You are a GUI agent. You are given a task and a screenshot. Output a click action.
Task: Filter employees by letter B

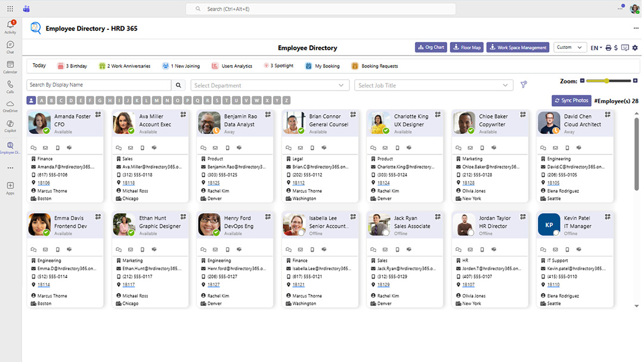pyautogui.click(x=51, y=101)
